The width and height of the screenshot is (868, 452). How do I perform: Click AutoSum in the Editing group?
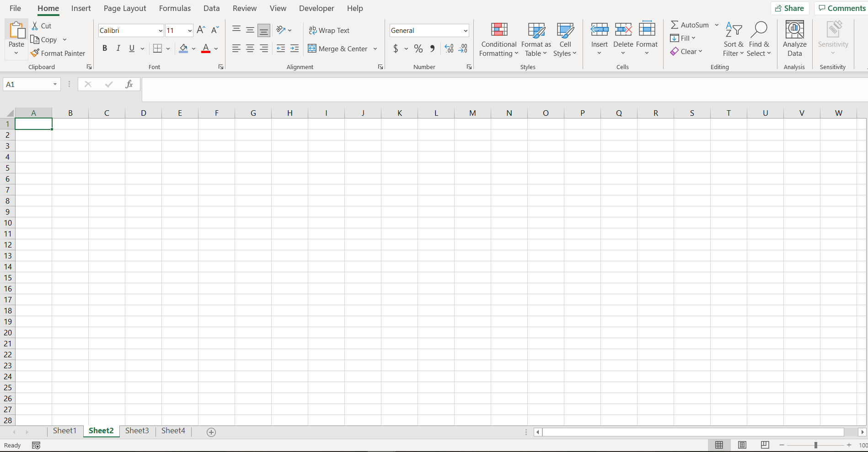point(691,25)
